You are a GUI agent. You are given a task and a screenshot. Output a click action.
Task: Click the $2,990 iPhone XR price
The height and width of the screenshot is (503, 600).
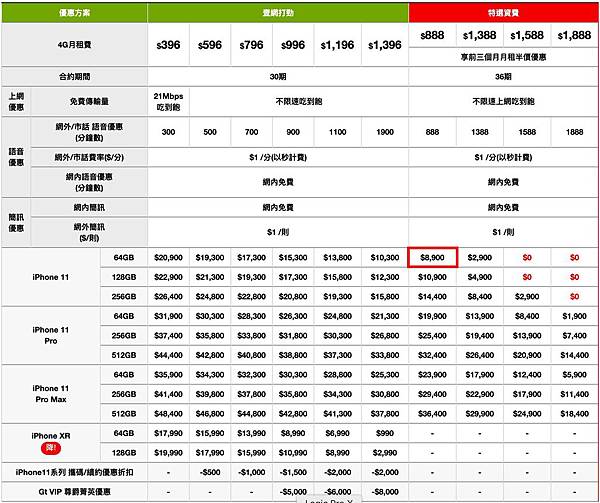(385, 453)
